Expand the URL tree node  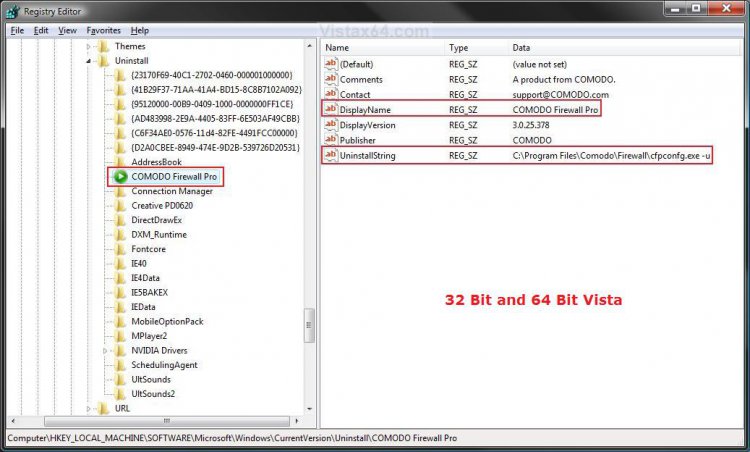click(89, 408)
